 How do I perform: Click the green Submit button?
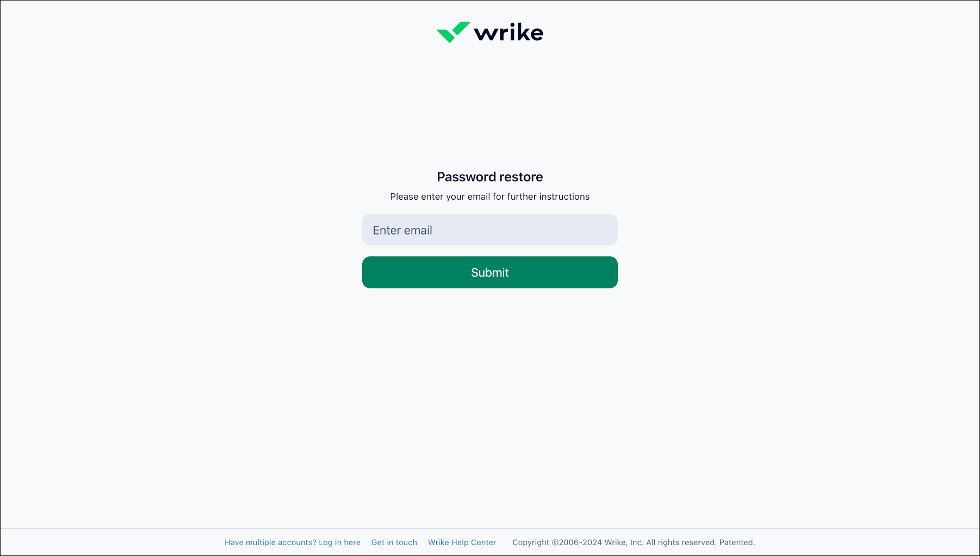[489, 272]
